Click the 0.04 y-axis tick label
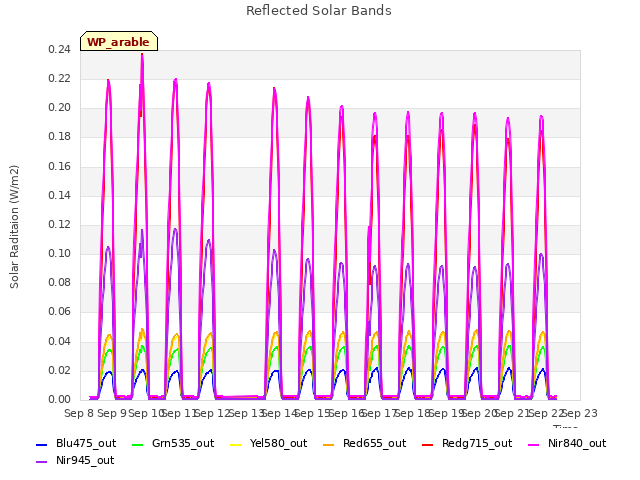Viewport: 640px width, 480px height. pyautogui.click(x=59, y=341)
